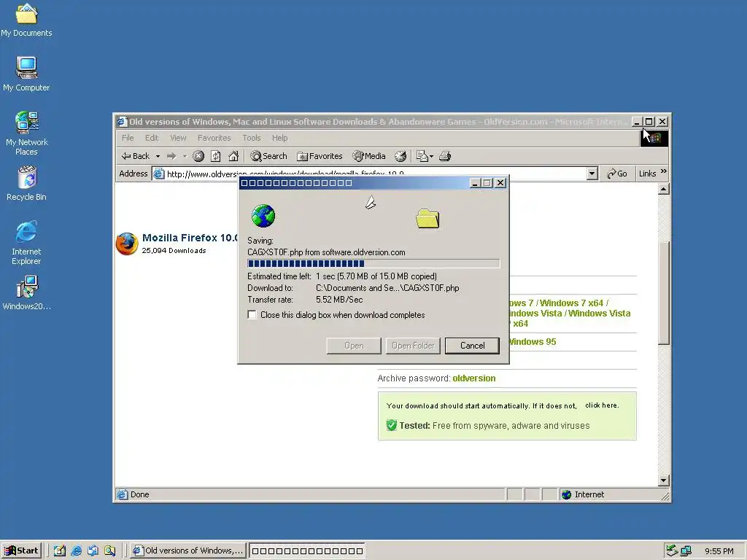
Task: Click the page icon in Address bar
Action: pos(158,174)
